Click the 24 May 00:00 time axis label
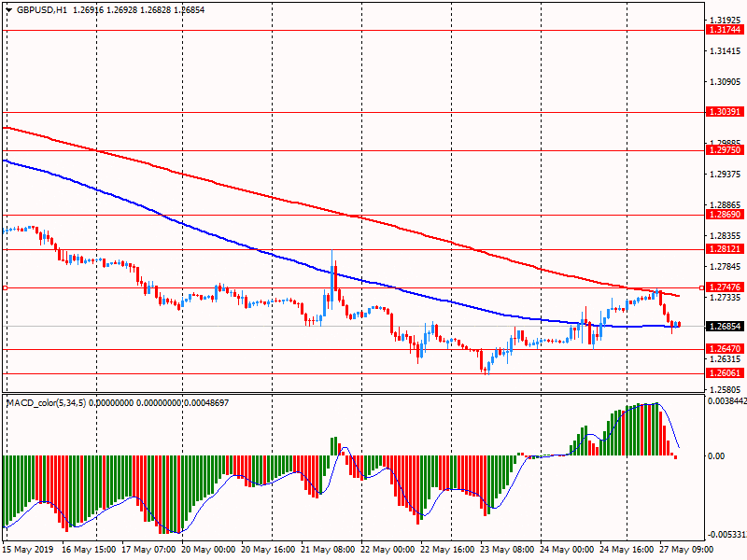This screenshot has width=747, height=560. pos(567,551)
